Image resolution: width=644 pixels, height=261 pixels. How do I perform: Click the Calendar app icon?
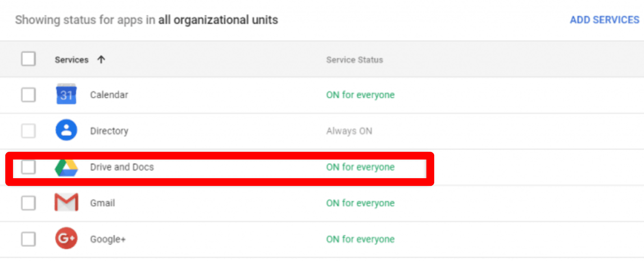pyautogui.click(x=66, y=95)
